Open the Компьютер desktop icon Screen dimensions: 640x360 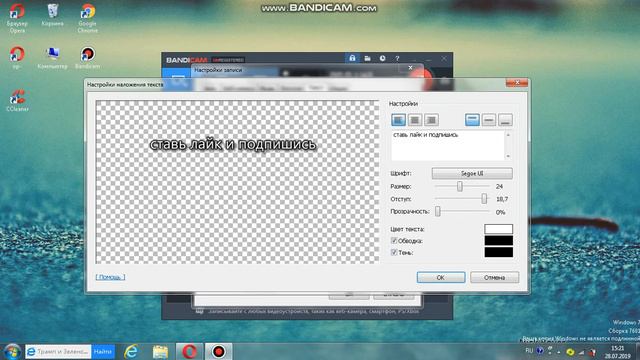pos(52,58)
